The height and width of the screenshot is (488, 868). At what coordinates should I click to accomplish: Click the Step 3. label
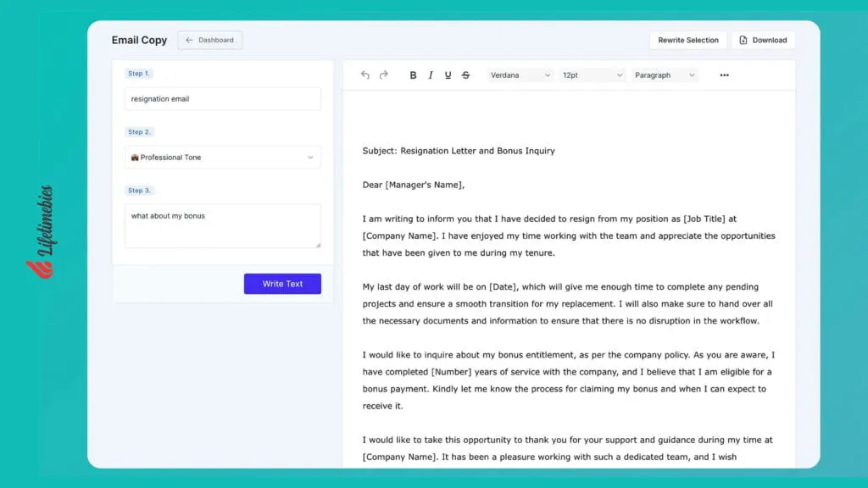click(139, 191)
